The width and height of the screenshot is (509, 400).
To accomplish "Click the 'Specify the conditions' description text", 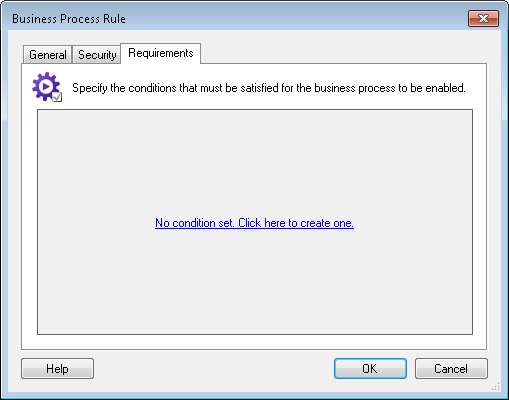I will pos(269,88).
